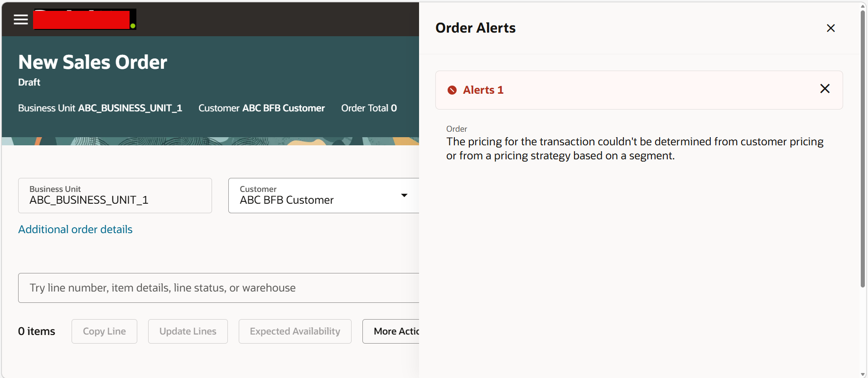Click the Expected Availability button
Screen dimensions: 868x378
pyautogui.click(x=295, y=331)
